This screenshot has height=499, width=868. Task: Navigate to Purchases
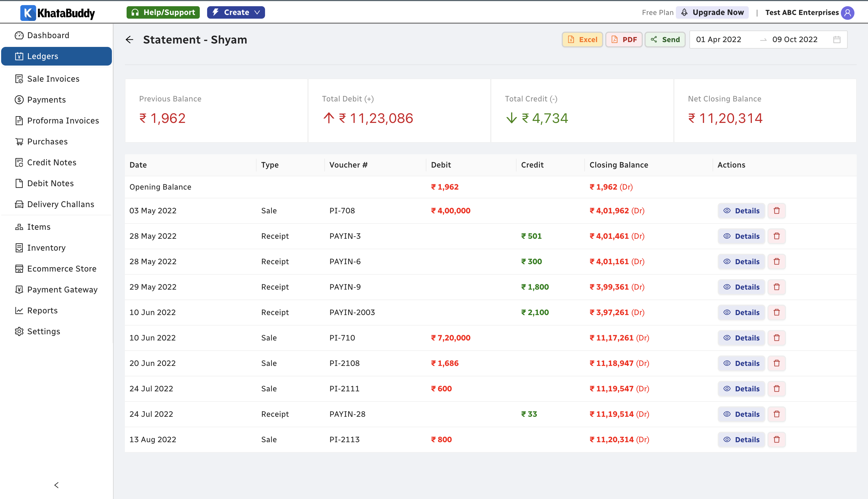[x=57, y=142]
